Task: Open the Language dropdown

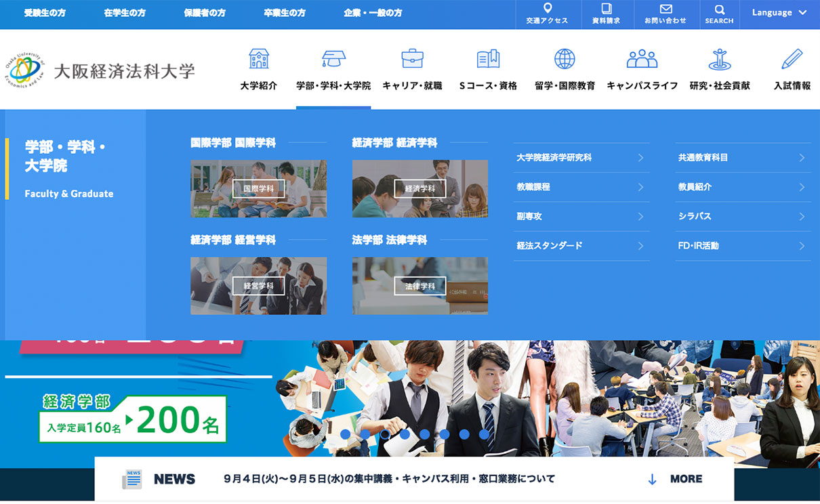Action: click(x=779, y=13)
